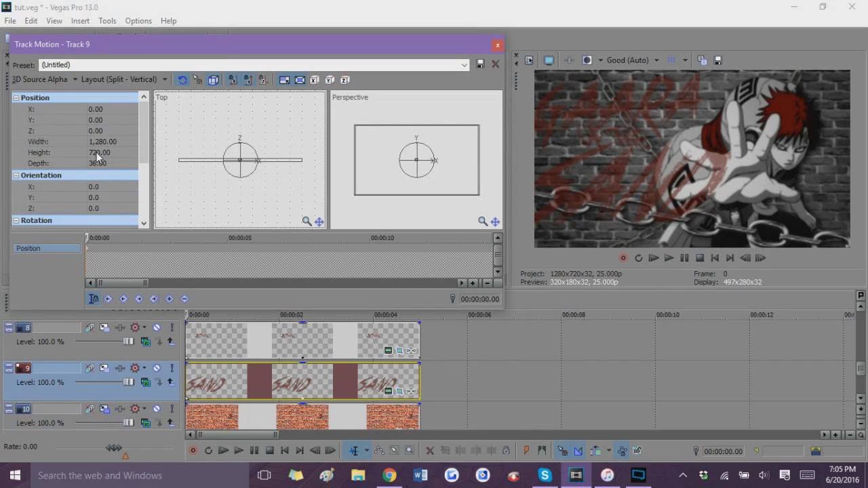Select the Envelope Edit tool

[379, 451]
